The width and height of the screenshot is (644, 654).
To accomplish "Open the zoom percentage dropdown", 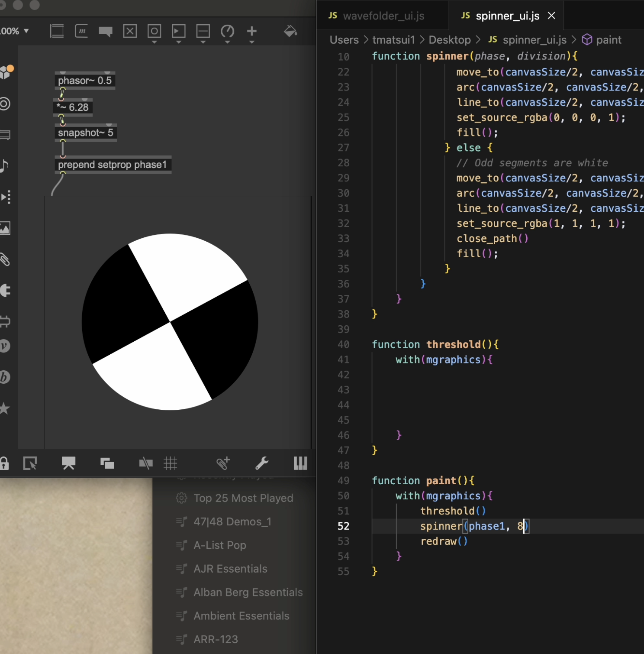I will click(x=15, y=31).
